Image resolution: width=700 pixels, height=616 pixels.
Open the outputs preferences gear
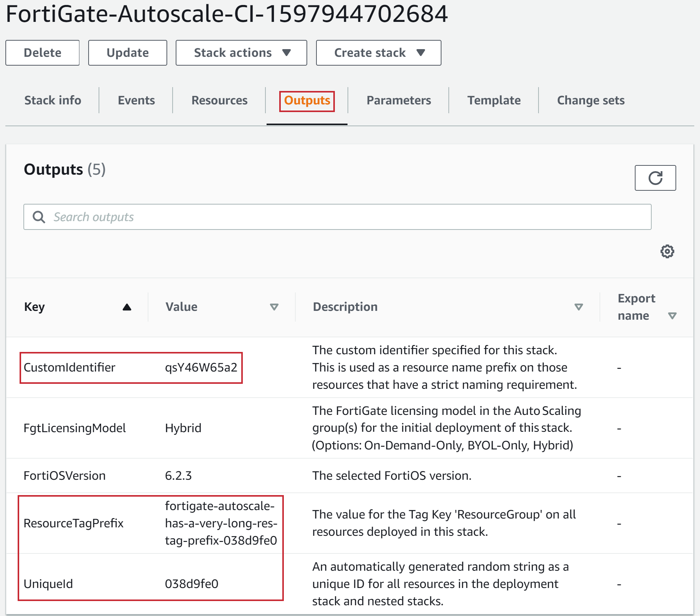pos(667,251)
